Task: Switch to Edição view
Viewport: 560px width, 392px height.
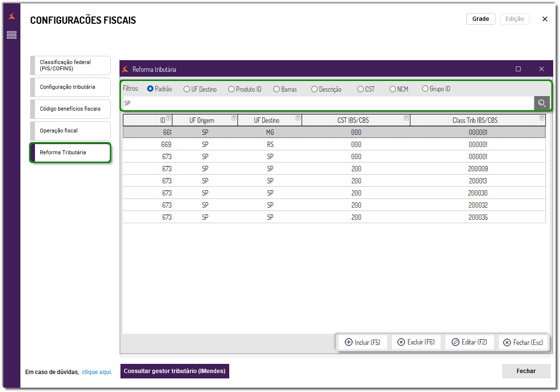Action: (x=515, y=19)
